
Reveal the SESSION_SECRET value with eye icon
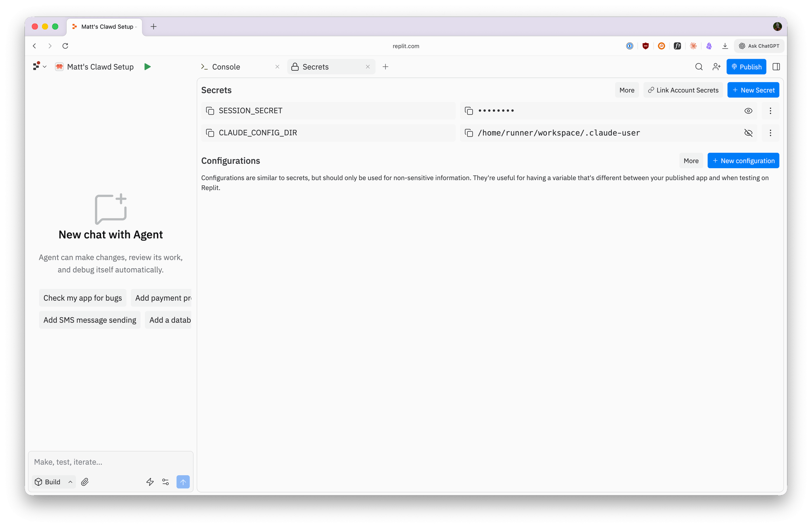pyautogui.click(x=748, y=111)
